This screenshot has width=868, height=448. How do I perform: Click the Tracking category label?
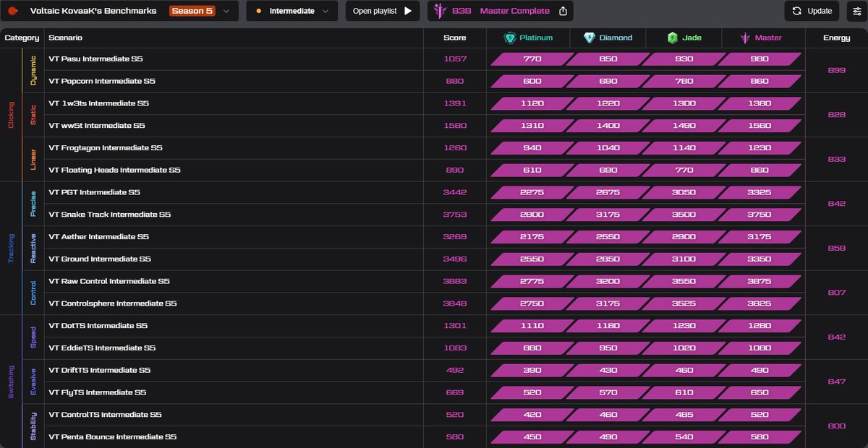[x=11, y=249]
